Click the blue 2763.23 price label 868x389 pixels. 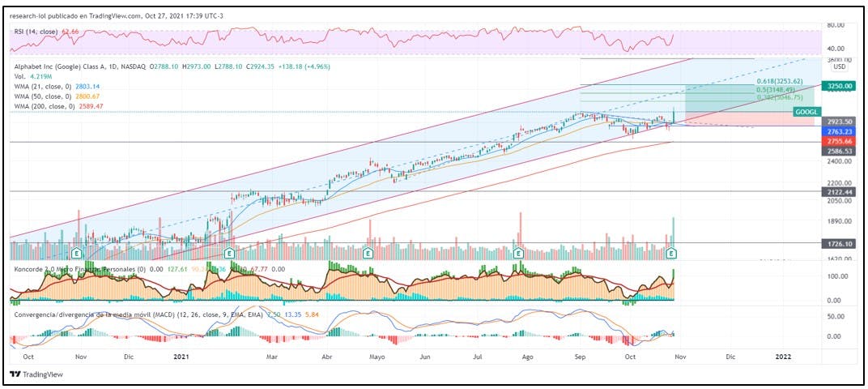click(x=840, y=131)
